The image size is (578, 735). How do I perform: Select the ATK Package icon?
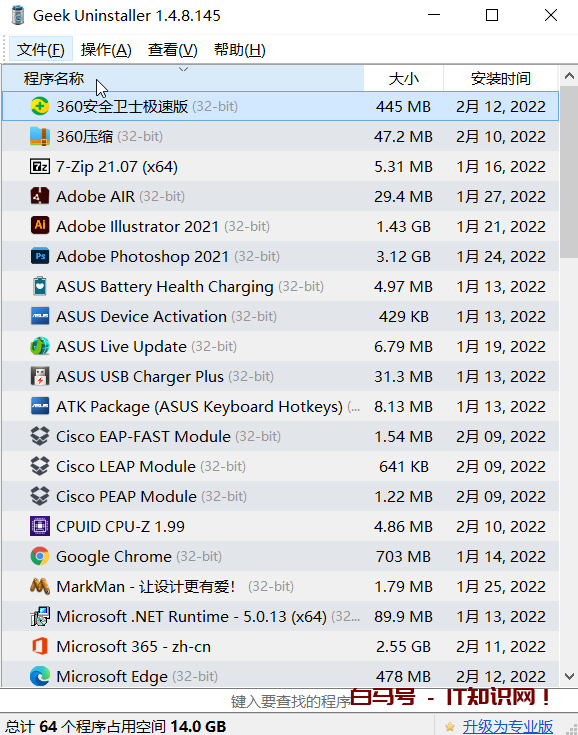(x=40, y=406)
